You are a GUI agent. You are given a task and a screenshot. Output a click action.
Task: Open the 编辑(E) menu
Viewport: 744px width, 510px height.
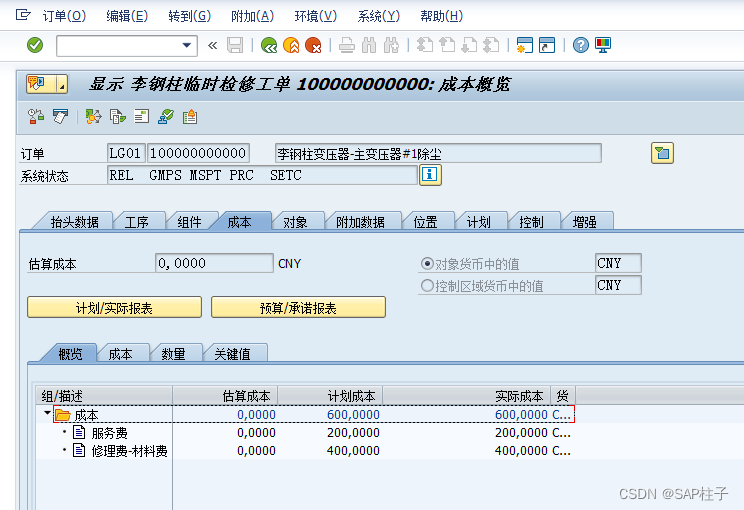[127, 17]
